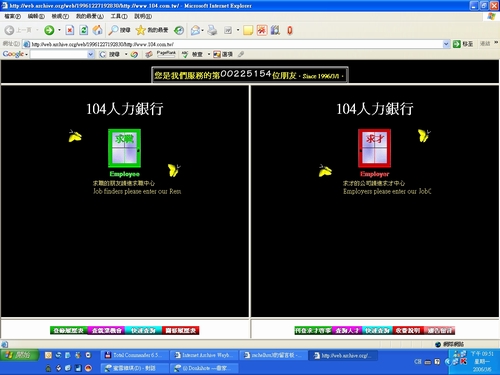This screenshot has height=375, width=500.
Task: Print the page with printer icon
Action: tap(212, 30)
